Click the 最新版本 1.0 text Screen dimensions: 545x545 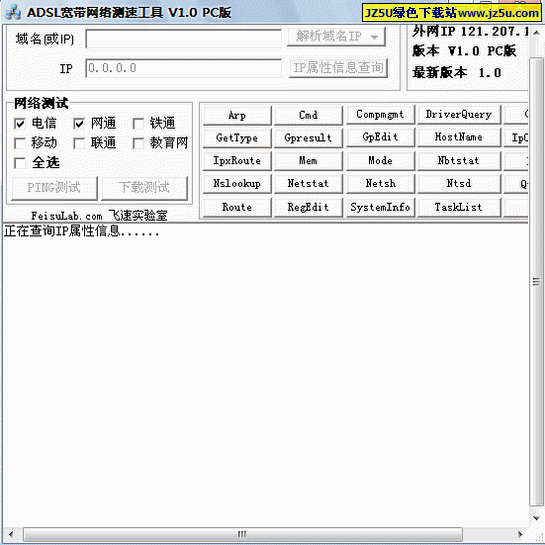457,73
